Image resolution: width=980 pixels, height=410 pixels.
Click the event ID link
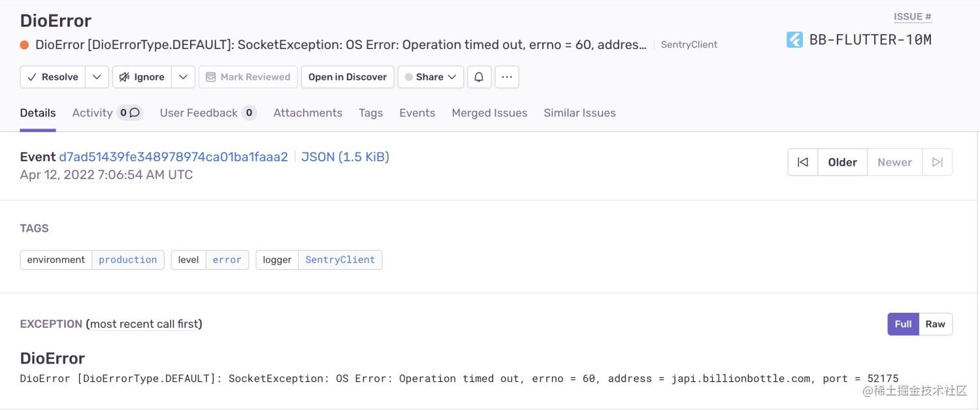[x=173, y=157]
